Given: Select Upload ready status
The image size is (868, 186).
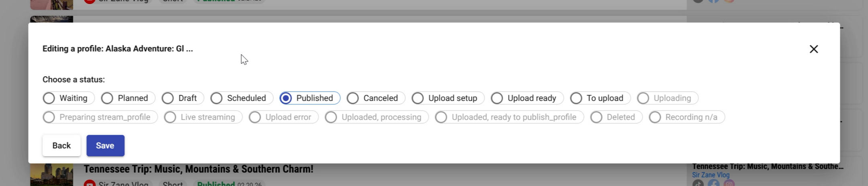Looking at the screenshot, I should (x=527, y=98).
